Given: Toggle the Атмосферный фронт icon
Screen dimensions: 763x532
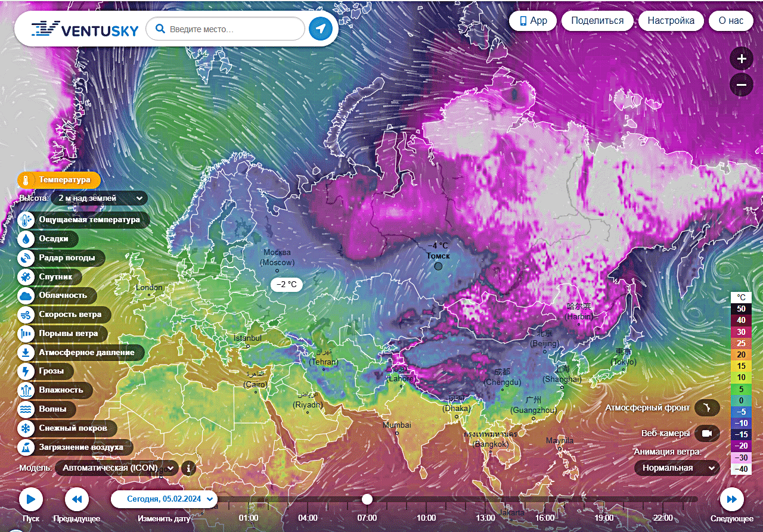Looking at the screenshot, I should (x=708, y=408).
